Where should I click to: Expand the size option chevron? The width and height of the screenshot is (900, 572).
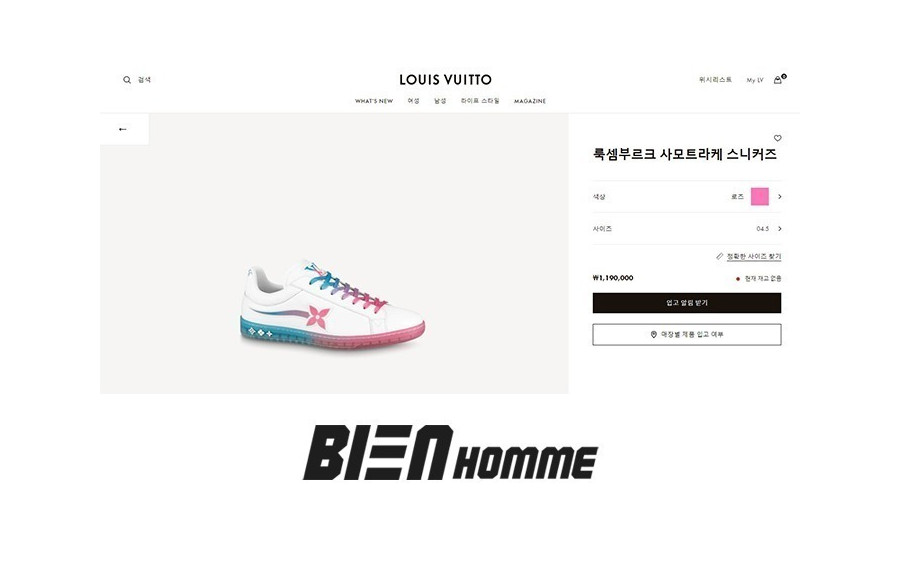coord(779,229)
